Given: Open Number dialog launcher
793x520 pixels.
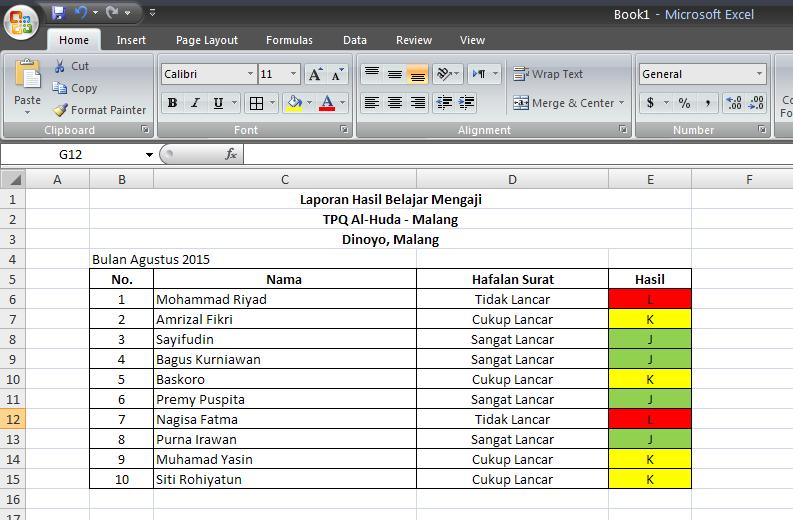Looking at the screenshot, I should click(x=762, y=129).
